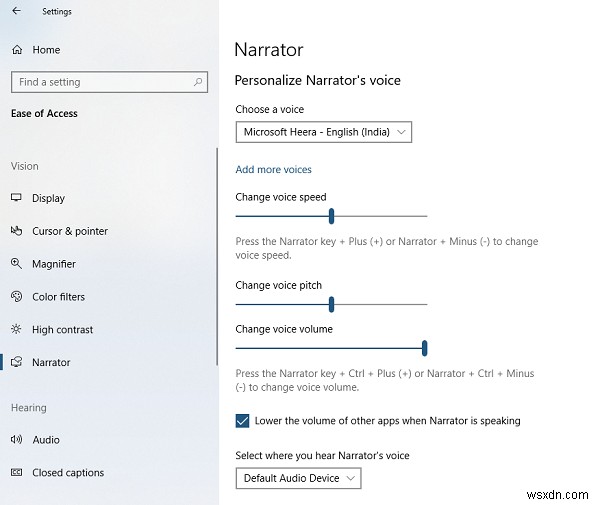
Task: Click the voice speed slider handle
Action: click(x=331, y=215)
